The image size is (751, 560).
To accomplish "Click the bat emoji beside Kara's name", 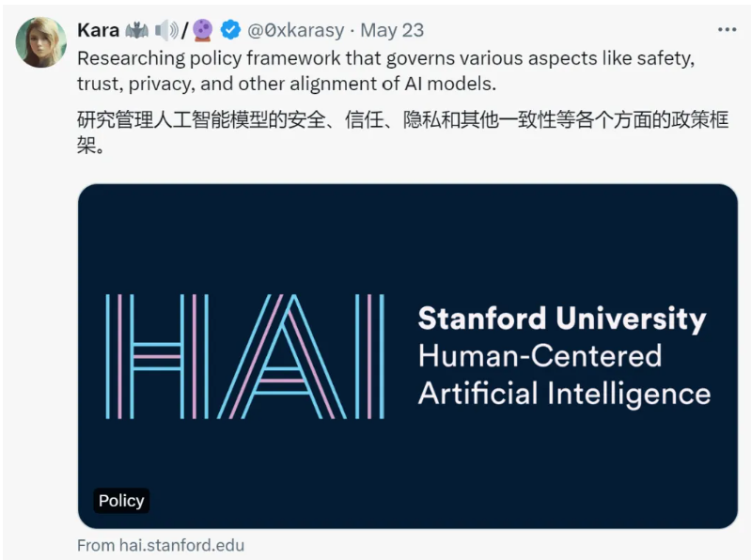I will click(x=137, y=30).
